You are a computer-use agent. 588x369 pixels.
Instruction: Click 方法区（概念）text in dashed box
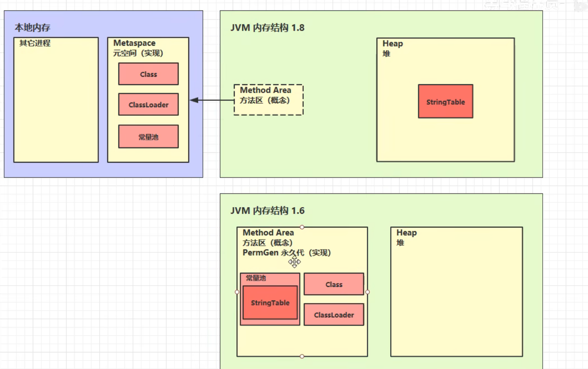[x=265, y=100]
